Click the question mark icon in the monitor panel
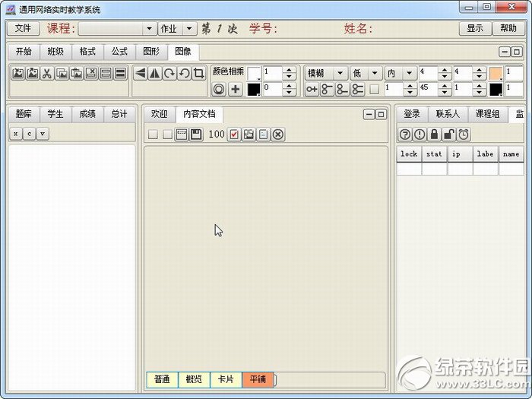 click(x=404, y=135)
